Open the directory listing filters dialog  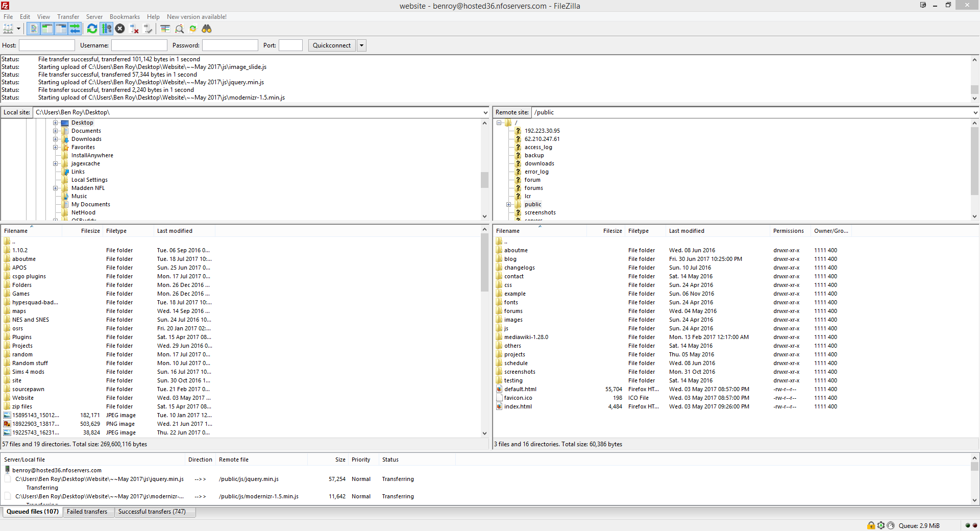(x=165, y=29)
